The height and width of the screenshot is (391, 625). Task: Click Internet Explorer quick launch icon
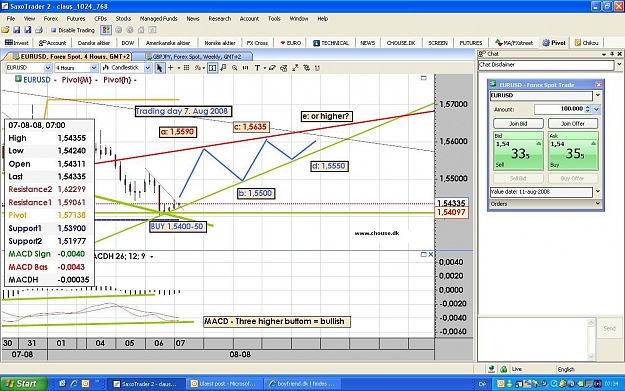tap(74, 383)
